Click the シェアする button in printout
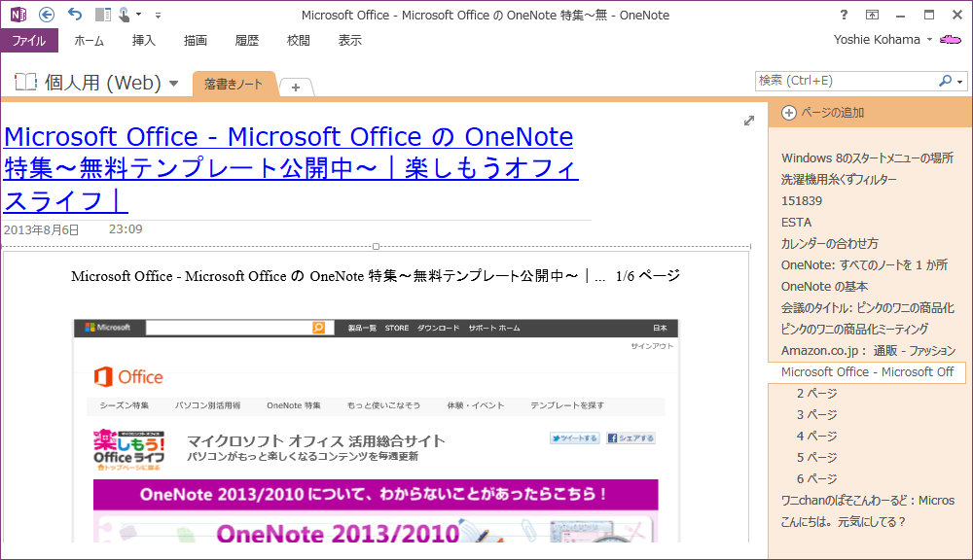973x560 pixels. point(631,438)
